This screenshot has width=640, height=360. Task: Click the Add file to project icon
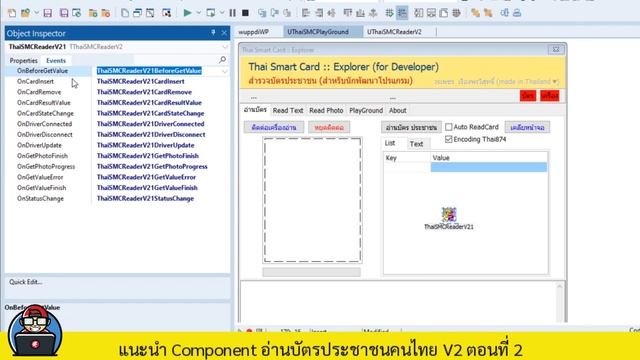click(x=93, y=13)
